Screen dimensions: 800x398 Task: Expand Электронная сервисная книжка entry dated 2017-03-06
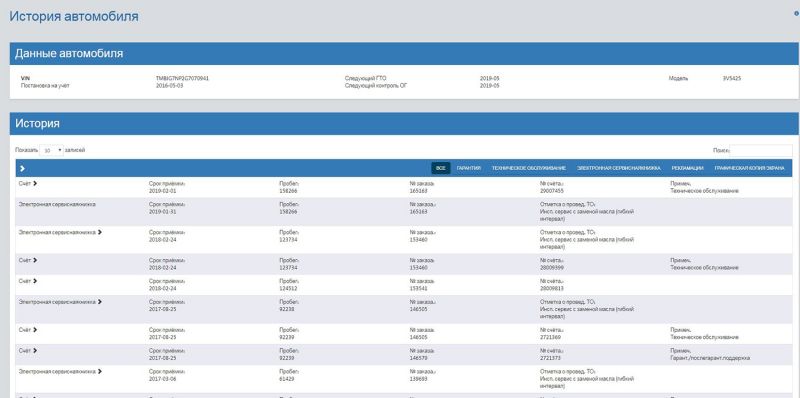pyautogui.click(x=99, y=372)
